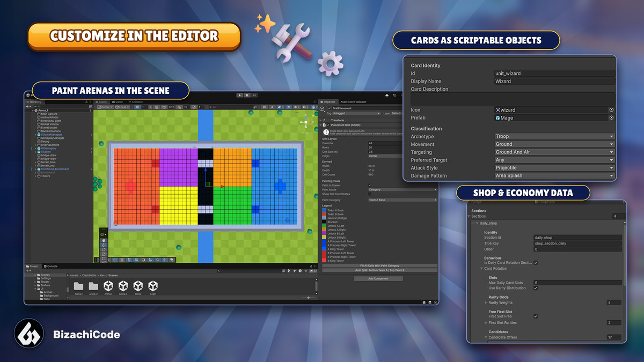This screenshot has height=362, width=644.
Task: Click the plus create button in Project panel
Action: coord(28,271)
